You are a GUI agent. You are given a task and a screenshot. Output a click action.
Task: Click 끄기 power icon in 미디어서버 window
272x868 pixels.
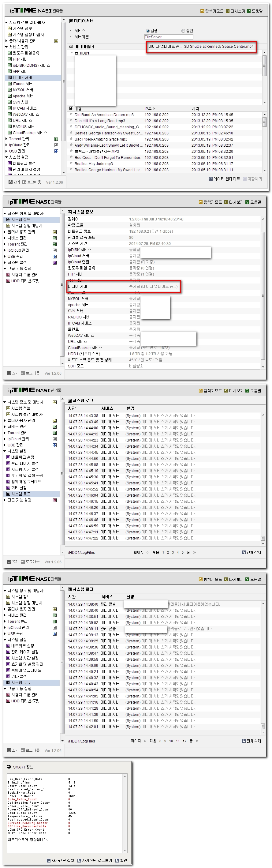point(10,182)
